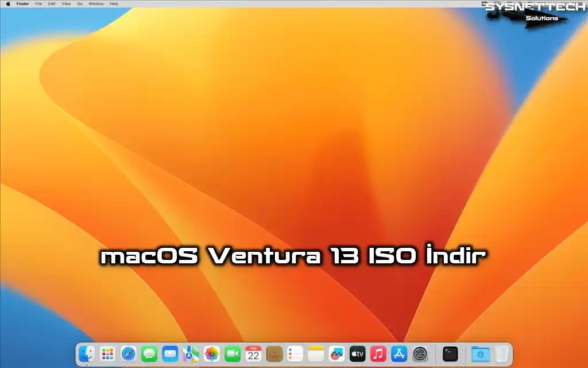The image size is (588, 368).
Task: Open Finder from the Dock
Action: point(87,354)
